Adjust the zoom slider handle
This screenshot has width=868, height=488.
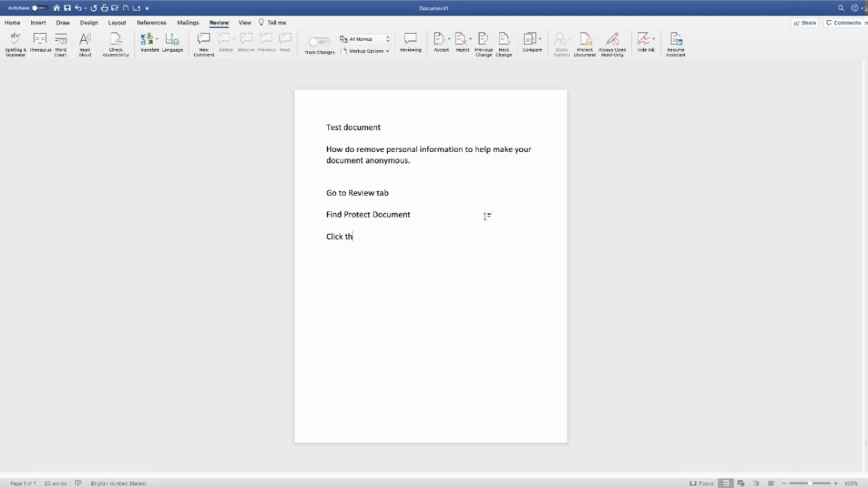pyautogui.click(x=810, y=483)
